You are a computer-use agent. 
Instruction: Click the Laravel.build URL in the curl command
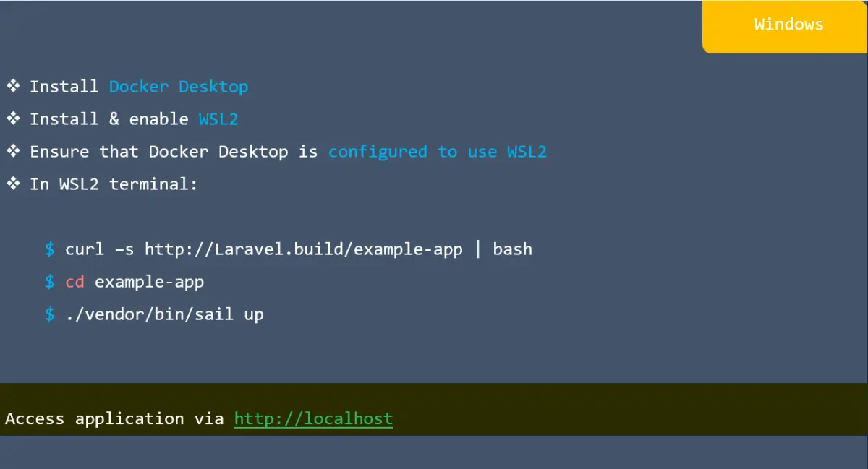[x=303, y=249]
